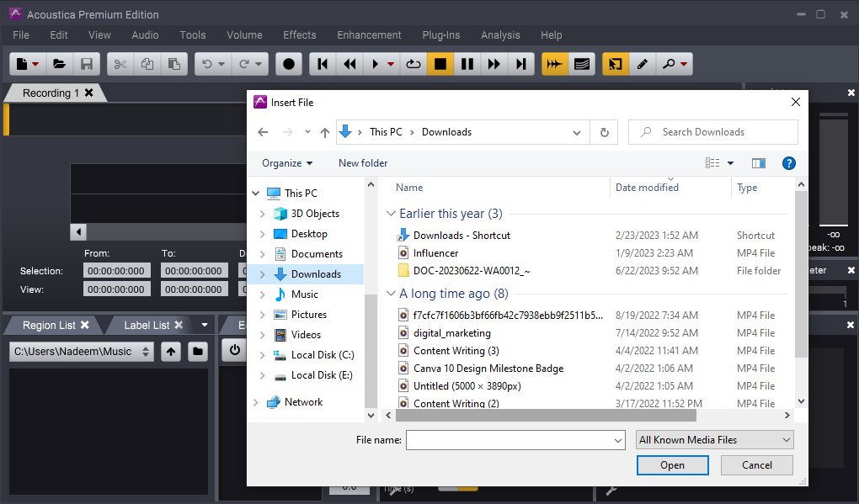Click the Search Downloads field
Screen dimensions: 859x504
pyautogui.click(x=712, y=132)
